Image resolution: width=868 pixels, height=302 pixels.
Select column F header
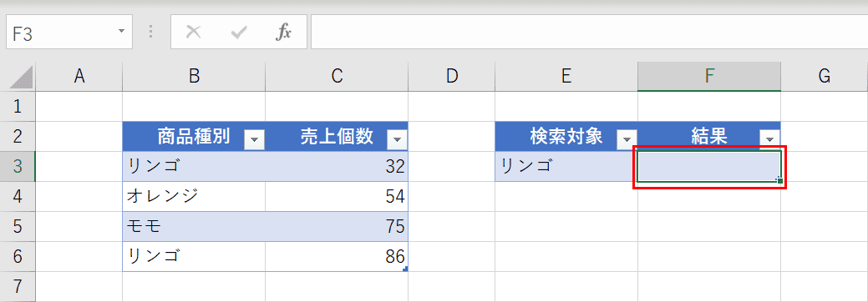coord(709,77)
